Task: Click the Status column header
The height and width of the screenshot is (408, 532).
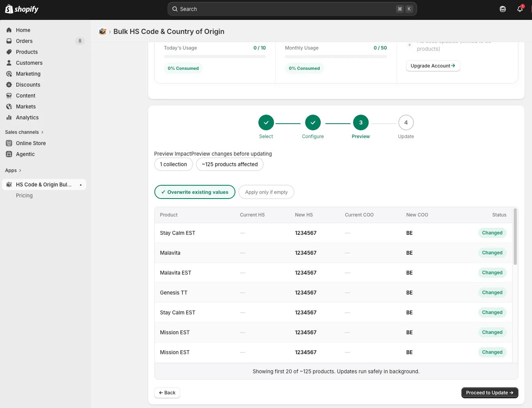Action: [x=499, y=215]
